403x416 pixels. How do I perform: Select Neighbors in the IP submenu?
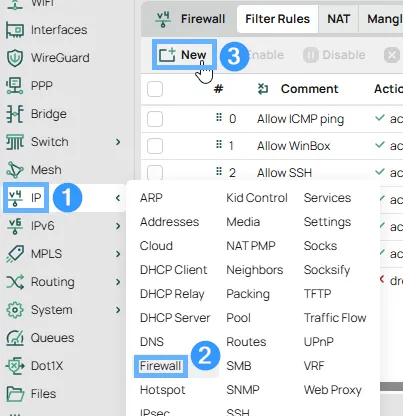[x=255, y=270]
